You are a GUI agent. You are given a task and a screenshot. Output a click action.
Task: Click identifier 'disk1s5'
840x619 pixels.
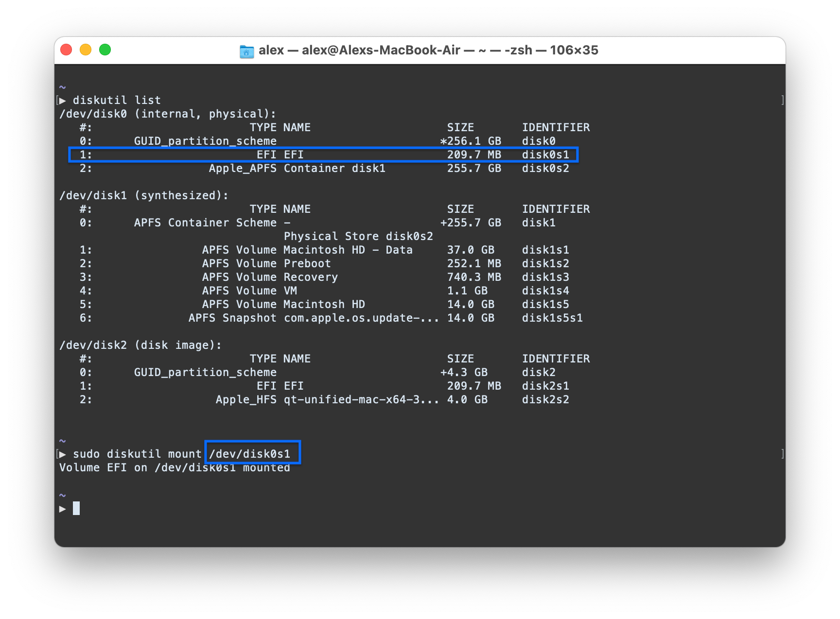(x=545, y=304)
